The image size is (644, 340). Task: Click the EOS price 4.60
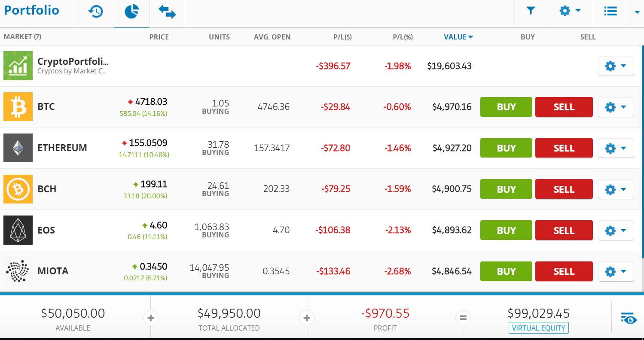[158, 225]
